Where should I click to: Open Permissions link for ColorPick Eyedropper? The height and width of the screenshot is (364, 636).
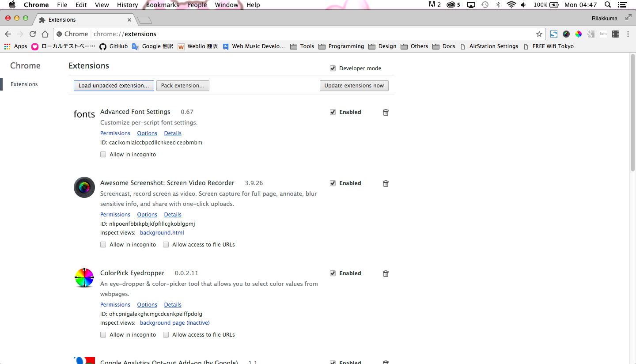(x=115, y=305)
